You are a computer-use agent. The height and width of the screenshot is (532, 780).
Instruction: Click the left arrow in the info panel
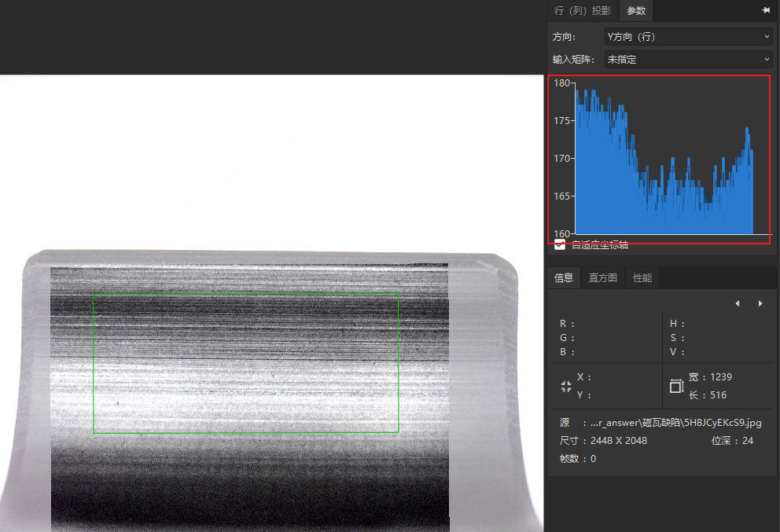point(737,303)
